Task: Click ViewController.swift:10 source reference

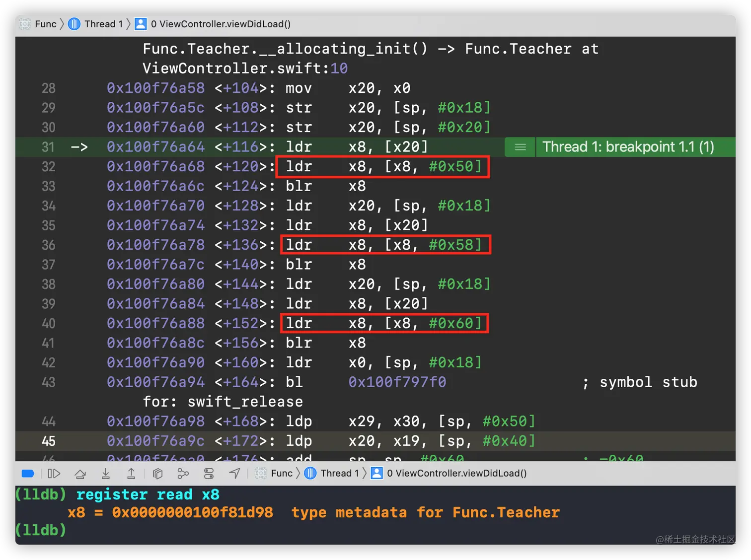Action: 245,69
